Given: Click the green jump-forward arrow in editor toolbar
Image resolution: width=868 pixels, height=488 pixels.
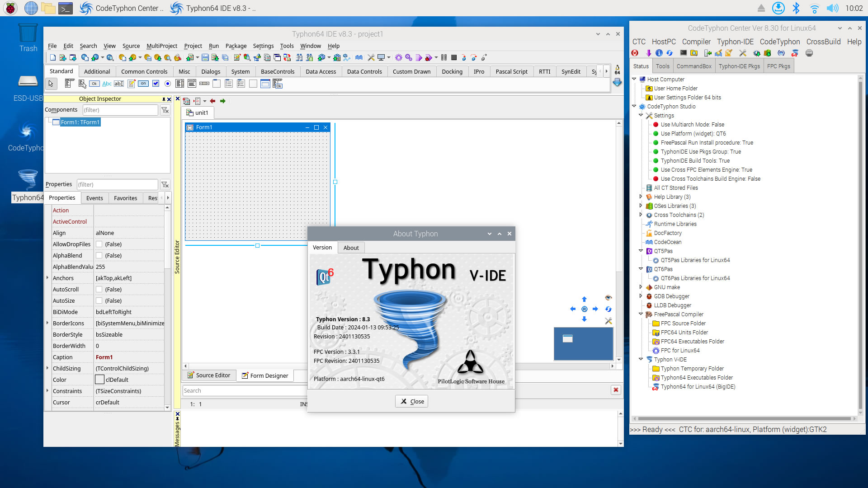Looking at the screenshot, I should tap(223, 101).
